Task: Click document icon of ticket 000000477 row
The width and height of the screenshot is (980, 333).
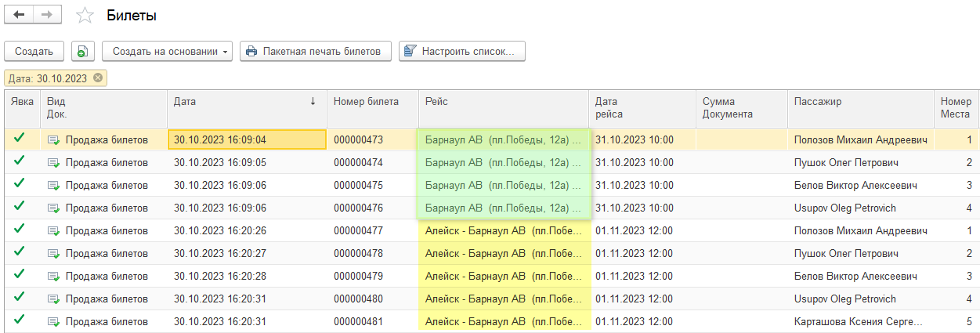Action: pyautogui.click(x=53, y=231)
